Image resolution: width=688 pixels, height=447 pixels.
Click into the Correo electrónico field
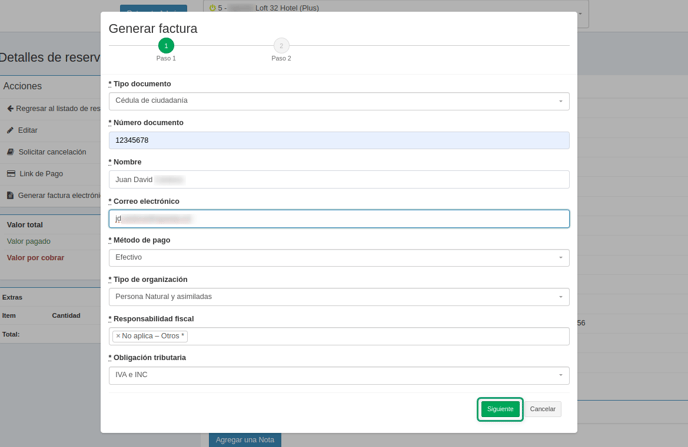(338, 219)
